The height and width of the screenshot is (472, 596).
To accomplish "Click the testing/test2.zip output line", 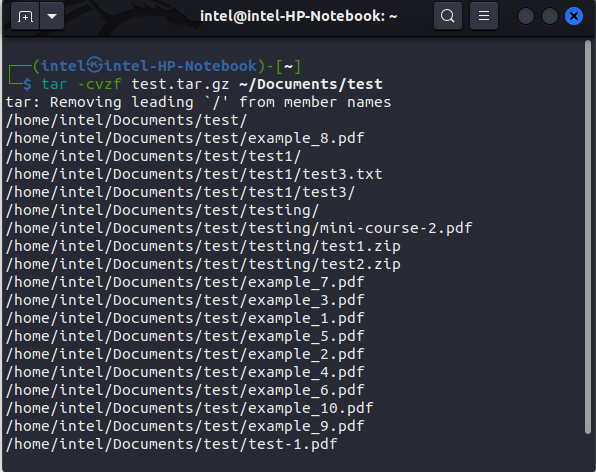I will tap(203, 264).
